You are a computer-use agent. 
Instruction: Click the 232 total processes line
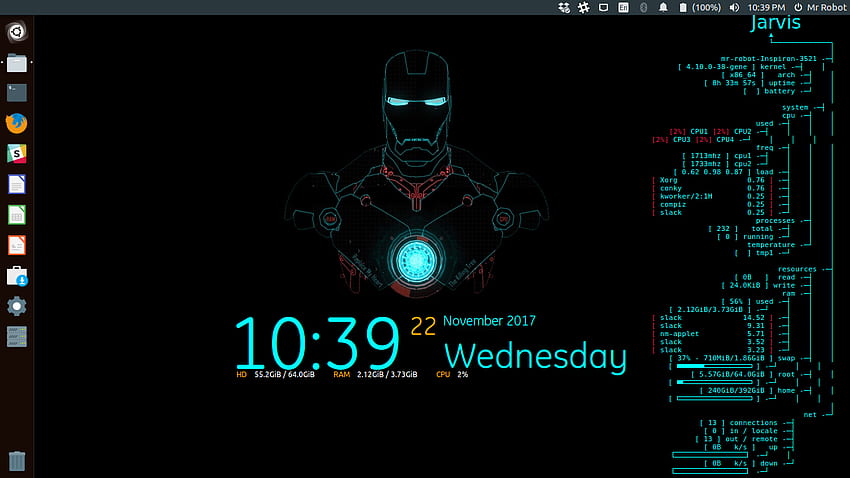coord(740,229)
